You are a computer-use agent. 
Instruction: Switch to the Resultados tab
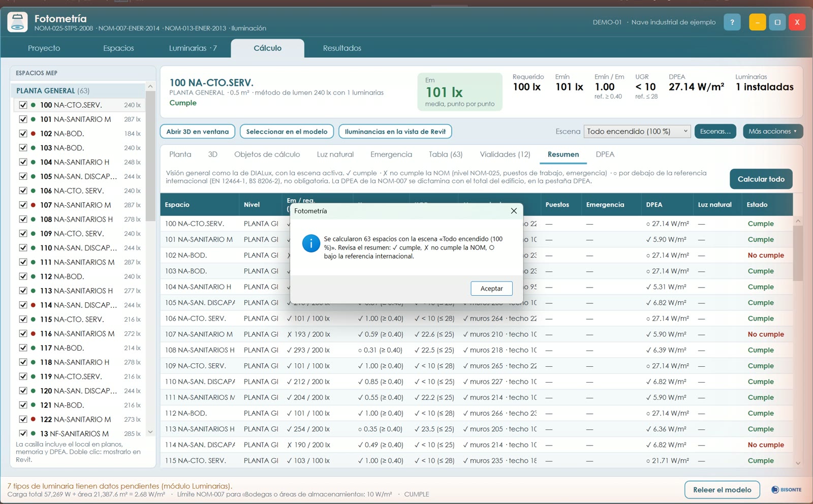coord(342,48)
